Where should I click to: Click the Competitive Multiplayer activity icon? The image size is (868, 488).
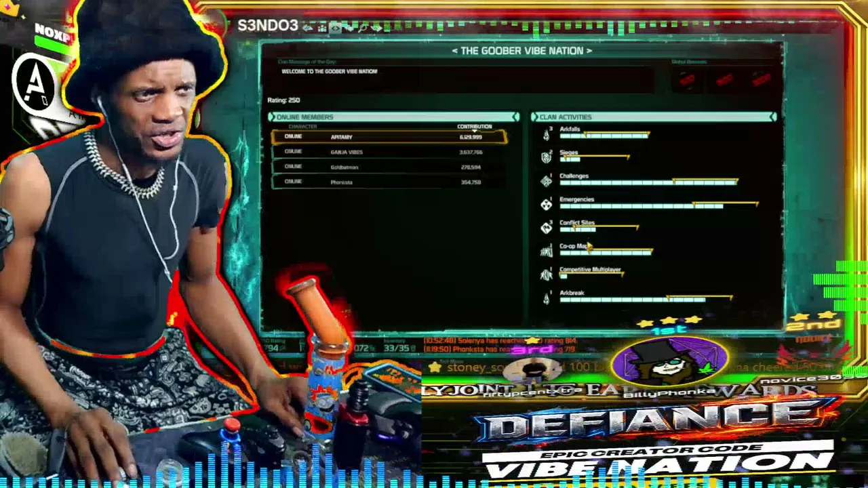547,274
